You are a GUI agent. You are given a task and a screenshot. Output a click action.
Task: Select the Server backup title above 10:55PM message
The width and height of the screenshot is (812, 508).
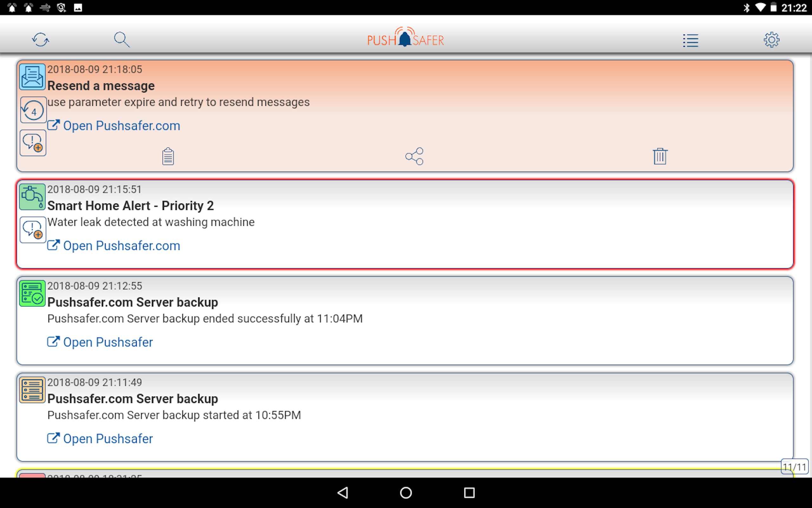click(x=133, y=398)
